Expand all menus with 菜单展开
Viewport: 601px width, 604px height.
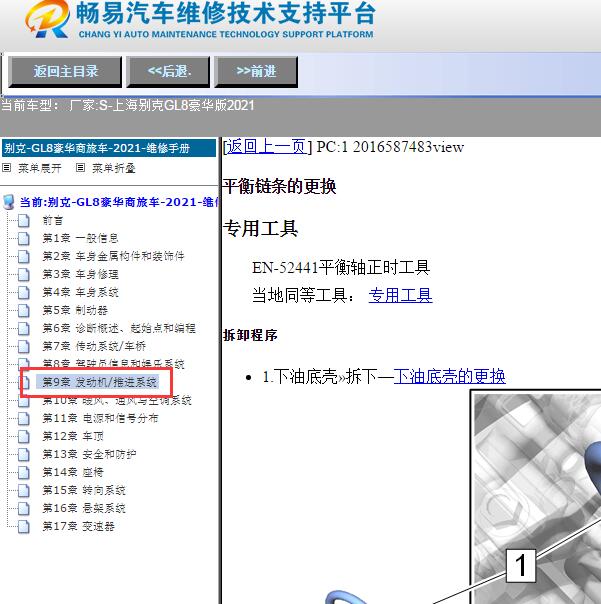(40, 168)
